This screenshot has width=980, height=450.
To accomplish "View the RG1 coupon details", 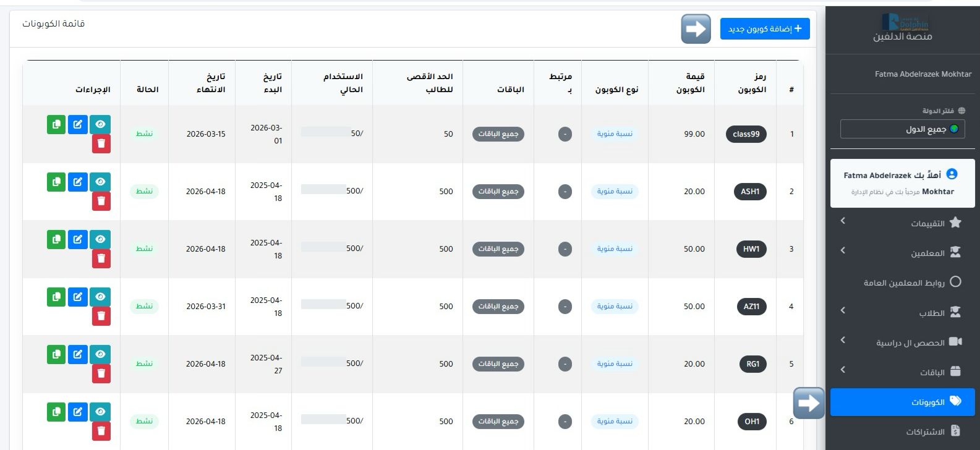I will [x=101, y=354].
